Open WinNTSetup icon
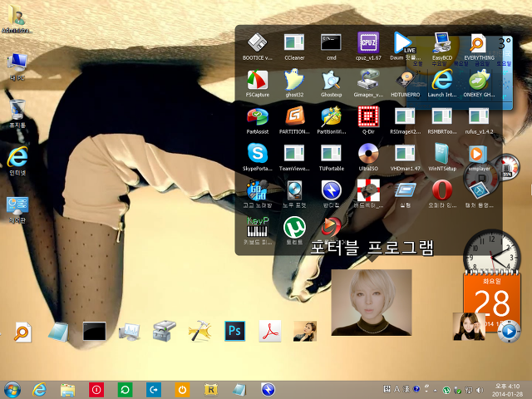Screen dimensions: 532x399 [x=442, y=154]
